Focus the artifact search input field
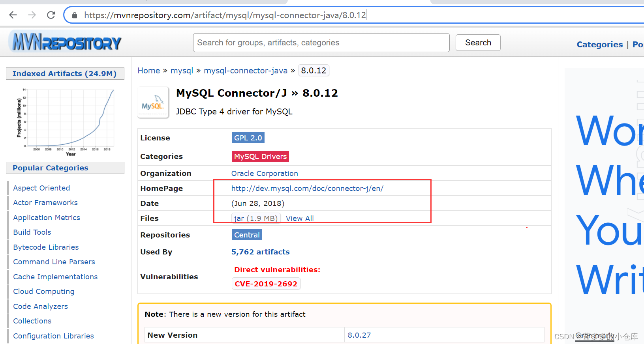The width and height of the screenshot is (644, 344). (321, 43)
